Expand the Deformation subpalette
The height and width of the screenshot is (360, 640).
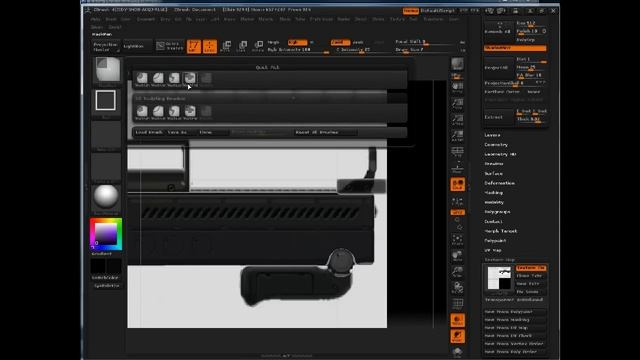pyautogui.click(x=500, y=183)
